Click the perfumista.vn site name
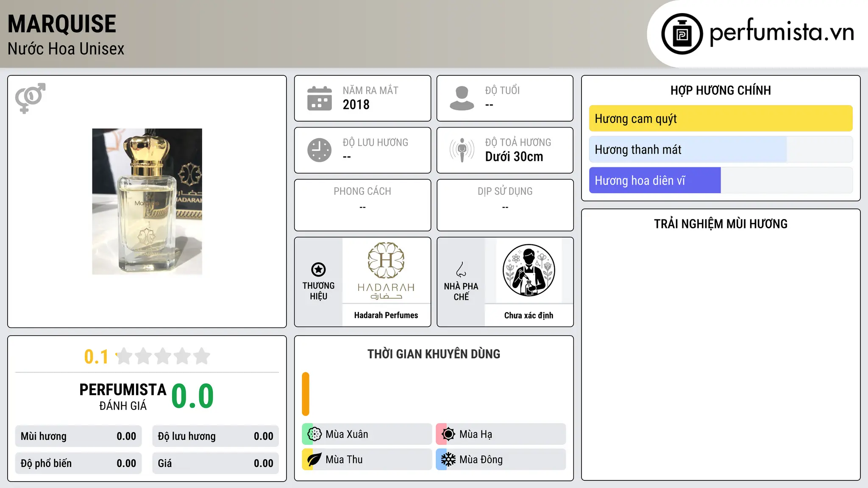Screen dimensions: 868x488 tap(782, 32)
